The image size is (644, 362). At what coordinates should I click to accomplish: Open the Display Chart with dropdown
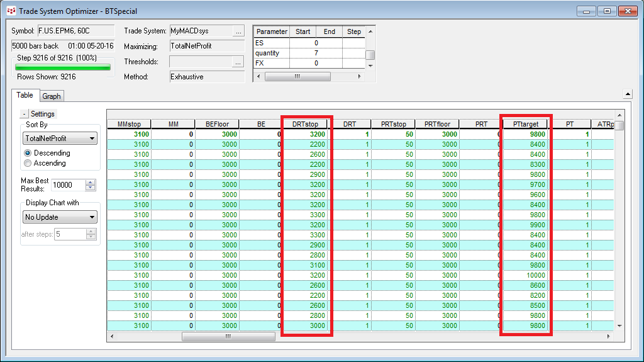point(60,217)
